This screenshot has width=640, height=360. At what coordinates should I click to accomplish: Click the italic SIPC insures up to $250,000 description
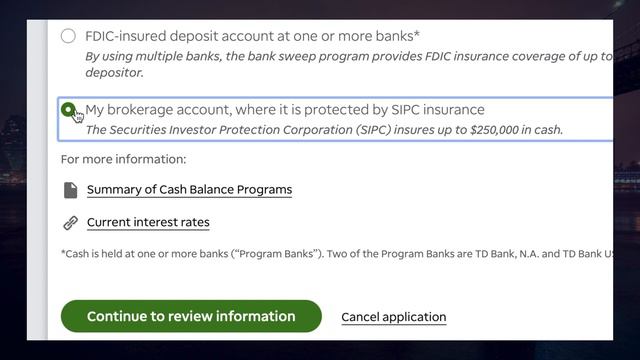(324, 130)
